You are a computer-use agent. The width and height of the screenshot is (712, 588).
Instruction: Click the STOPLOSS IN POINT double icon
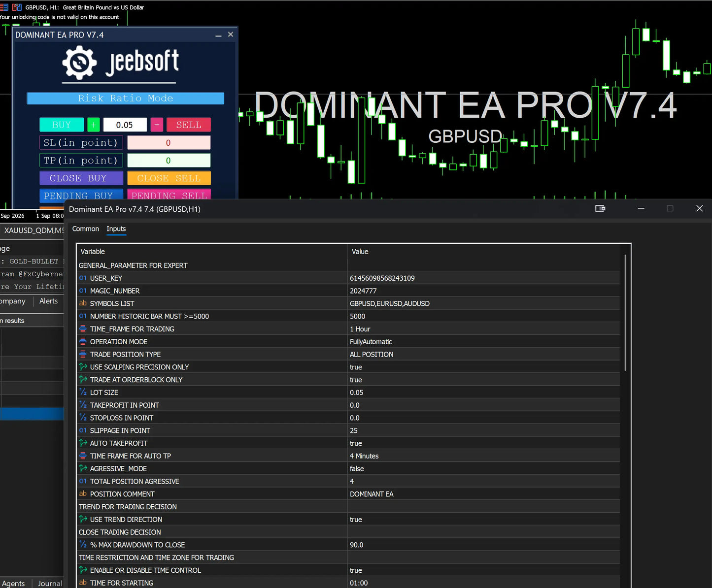coord(83,418)
